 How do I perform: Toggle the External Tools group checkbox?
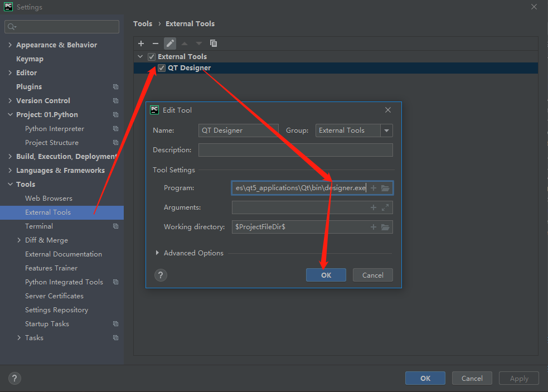click(152, 57)
